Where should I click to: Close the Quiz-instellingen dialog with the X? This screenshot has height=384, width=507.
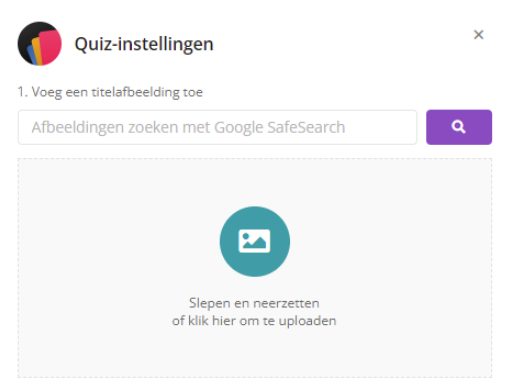(478, 34)
